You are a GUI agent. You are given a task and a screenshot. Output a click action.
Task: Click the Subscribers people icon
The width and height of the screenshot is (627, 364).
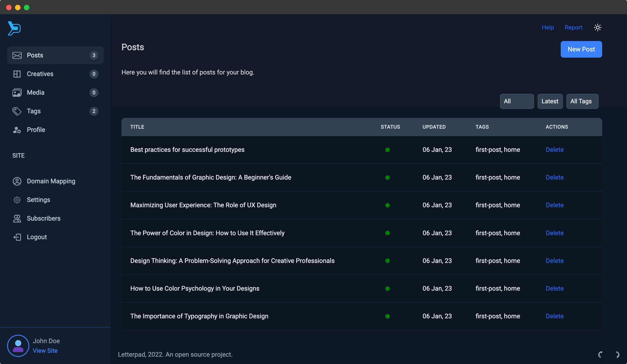pyautogui.click(x=17, y=218)
